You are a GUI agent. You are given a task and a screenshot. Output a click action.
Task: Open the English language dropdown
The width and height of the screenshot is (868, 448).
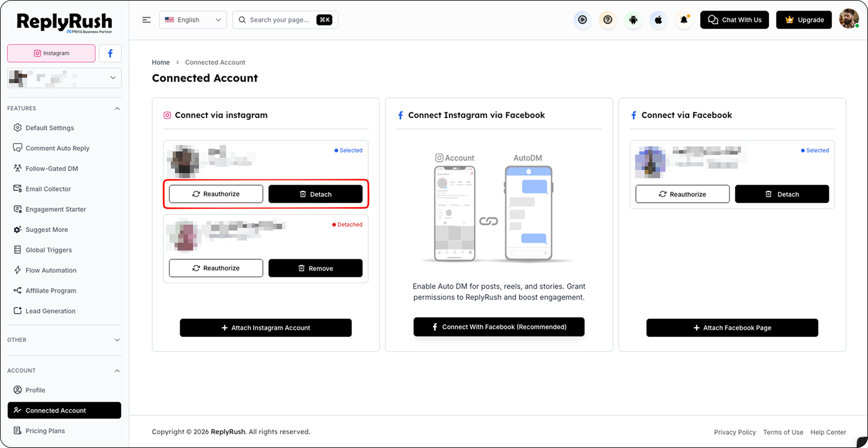tap(193, 20)
